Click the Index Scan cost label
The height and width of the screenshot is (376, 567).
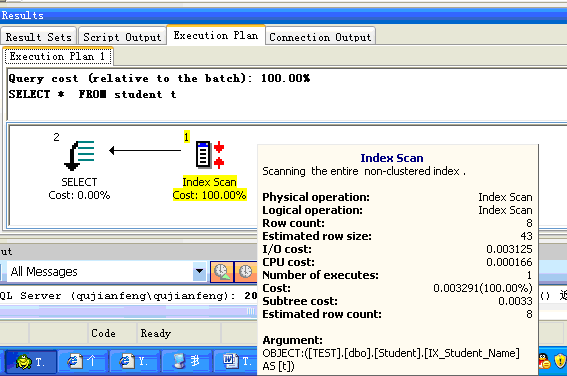pyautogui.click(x=209, y=195)
